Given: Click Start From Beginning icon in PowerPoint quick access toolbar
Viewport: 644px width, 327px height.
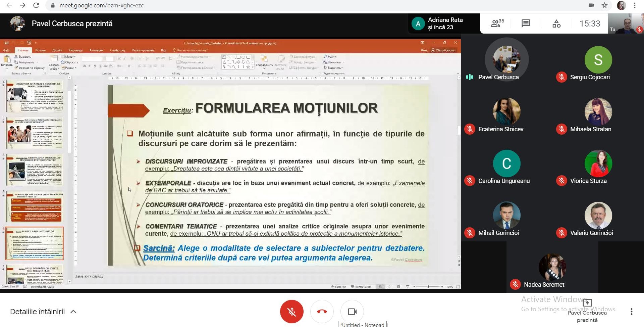Looking at the screenshot, I should (x=29, y=43).
